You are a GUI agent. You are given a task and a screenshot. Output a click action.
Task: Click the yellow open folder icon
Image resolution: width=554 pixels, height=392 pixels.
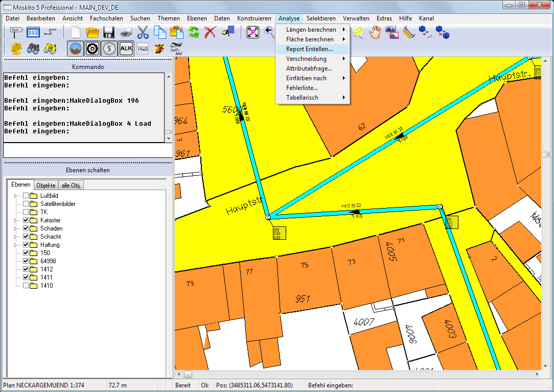[x=92, y=32]
